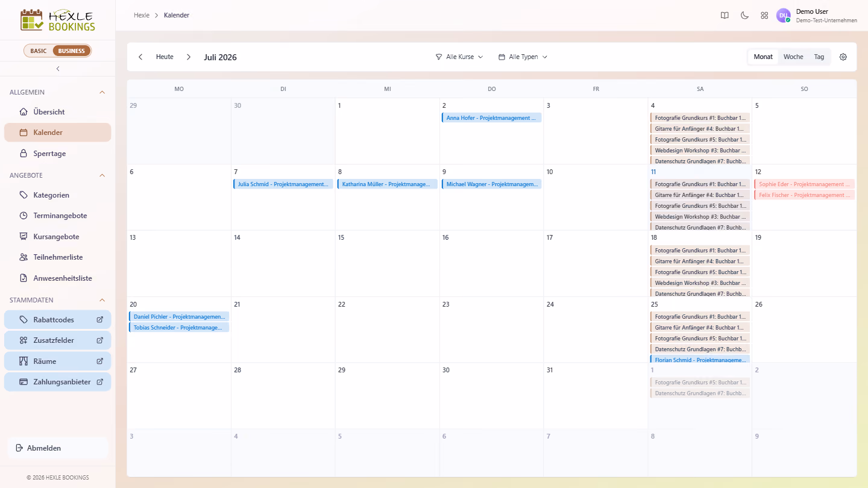Click Demo-Test-Unternehmen company name
Image resolution: width=868 pixels, height=488 pixels.
point(826,20)
